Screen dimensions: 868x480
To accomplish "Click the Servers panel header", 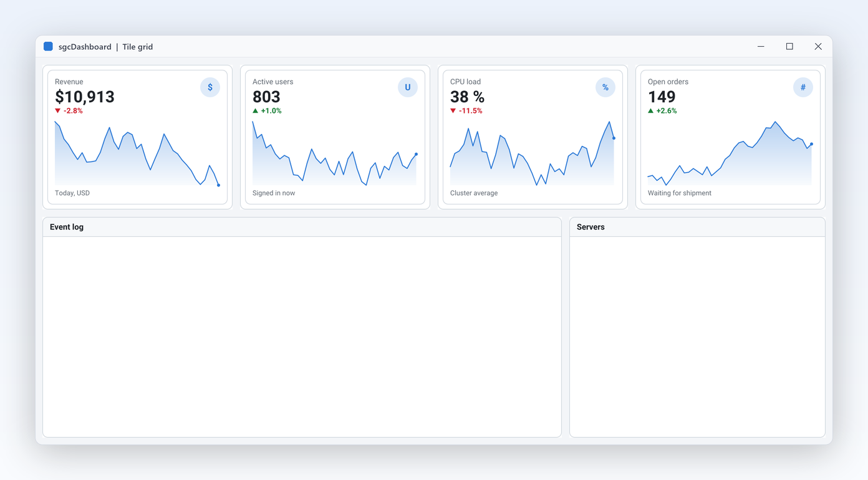I will point(697,227).
